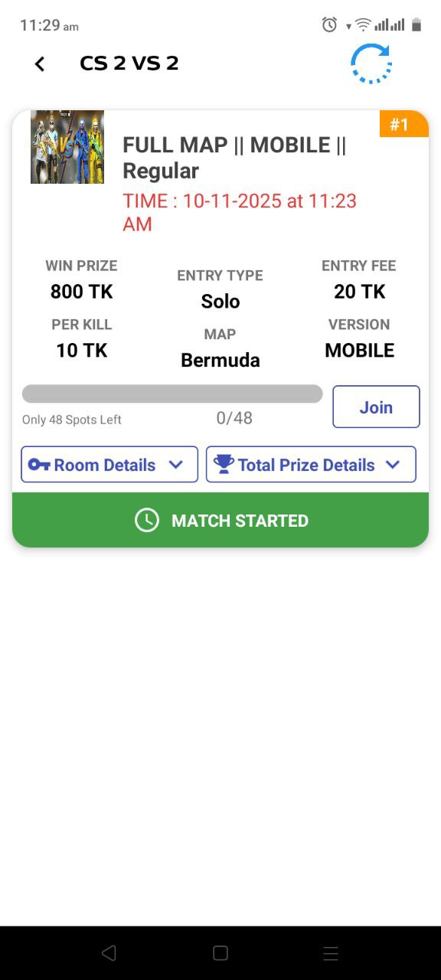Viewport: 441px width, 980px height.
Task: Open the match thumbnail image
Action: pyautogui.click(x=67, y=147)
